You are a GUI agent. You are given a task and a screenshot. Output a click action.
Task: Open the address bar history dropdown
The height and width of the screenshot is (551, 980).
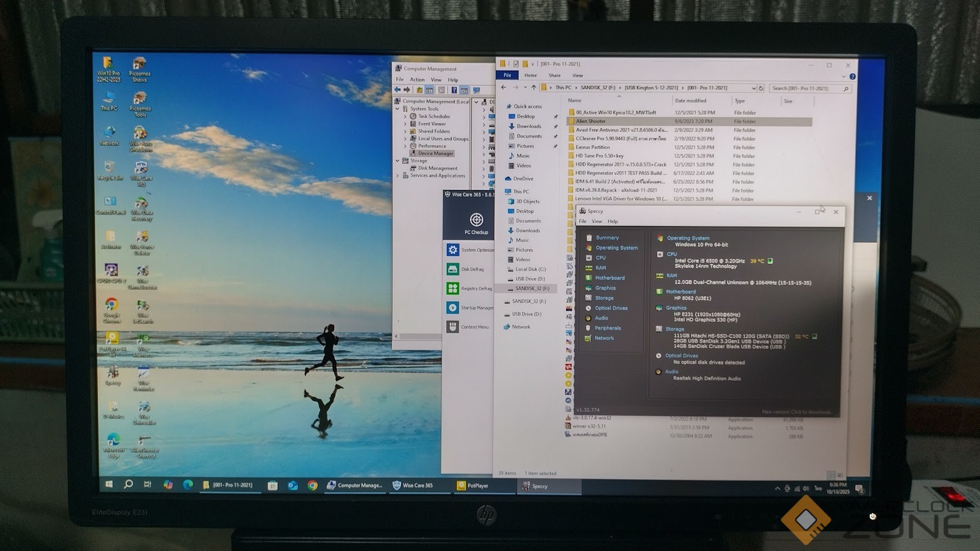tap(753, 88)
